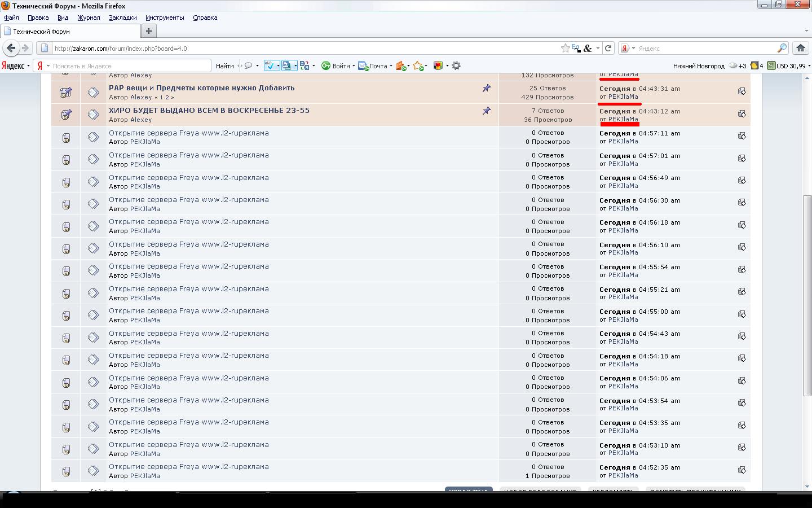
Task: Expand the chat bubble dropdown arrow
Action: (x=257, y=66)
